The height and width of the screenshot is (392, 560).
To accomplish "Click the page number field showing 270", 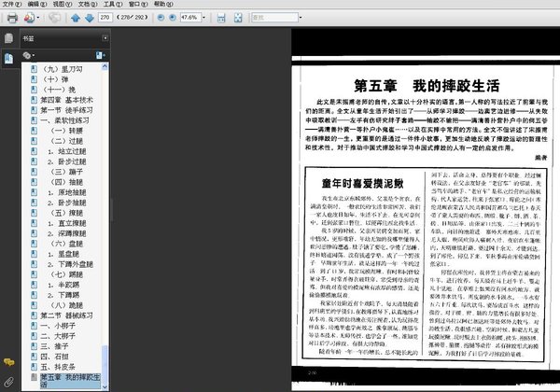I will pyautogui.click(x=105, y=17).
